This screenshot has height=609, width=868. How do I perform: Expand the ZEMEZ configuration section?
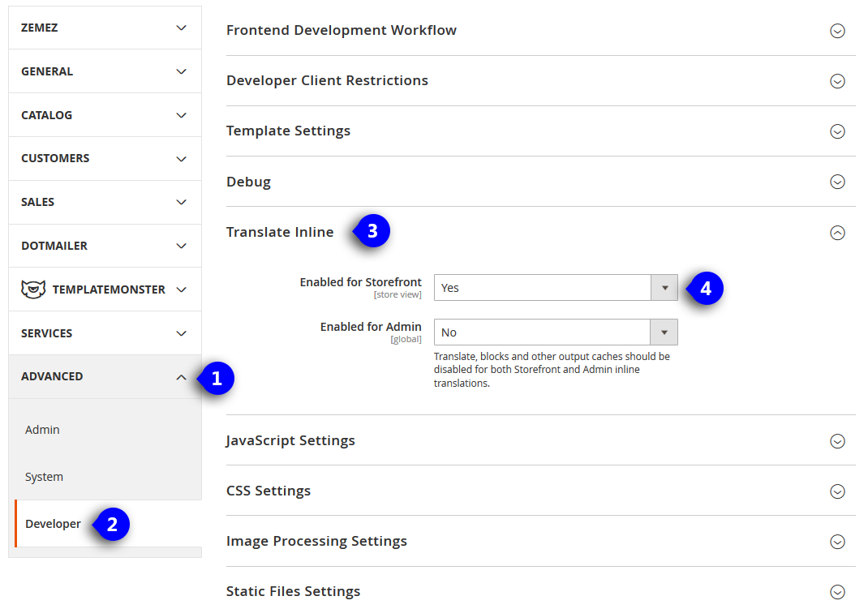click(105, 28)
